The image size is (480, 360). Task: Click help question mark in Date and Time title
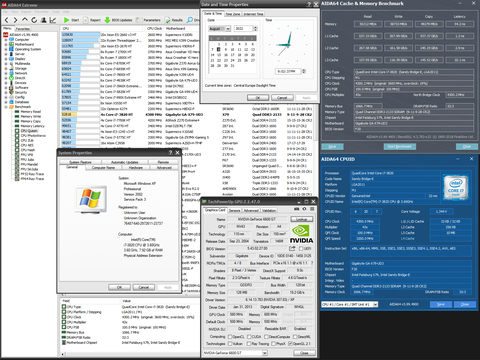coord(309,4)
